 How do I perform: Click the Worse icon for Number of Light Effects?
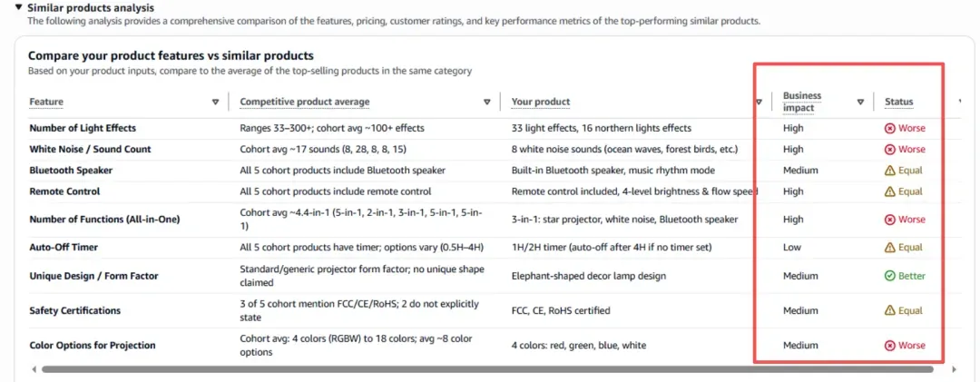pos(890,128)
